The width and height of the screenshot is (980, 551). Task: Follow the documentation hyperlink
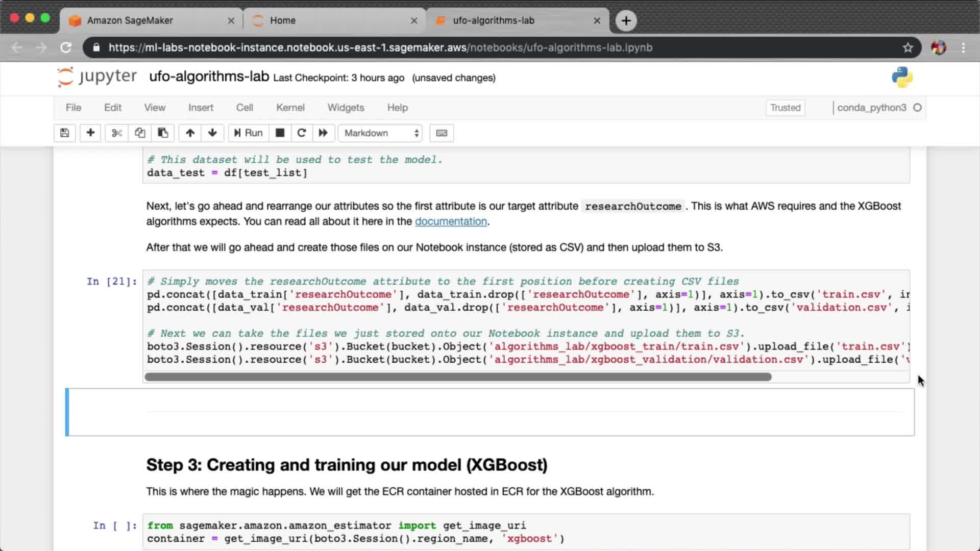451,221
